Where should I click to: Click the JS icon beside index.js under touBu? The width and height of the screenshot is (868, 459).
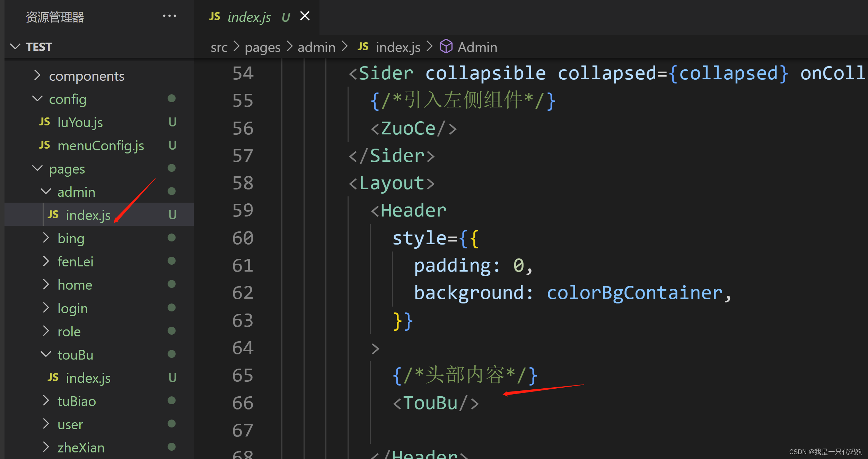[x=53, y=377]
